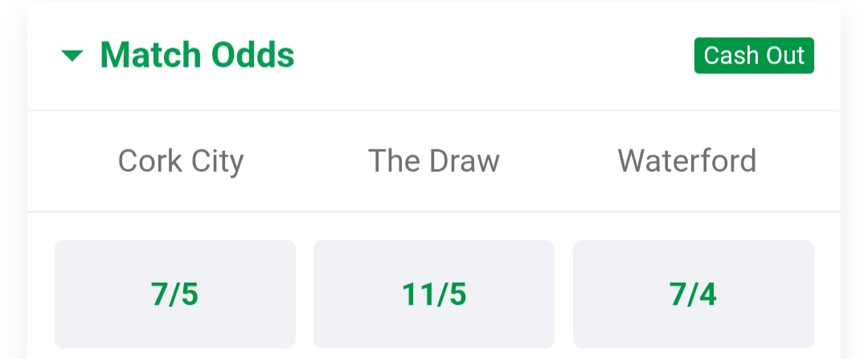Add the 7/4 price to betslip
Viewport: 868px width, 359px height.
click(x=693, y=294)
